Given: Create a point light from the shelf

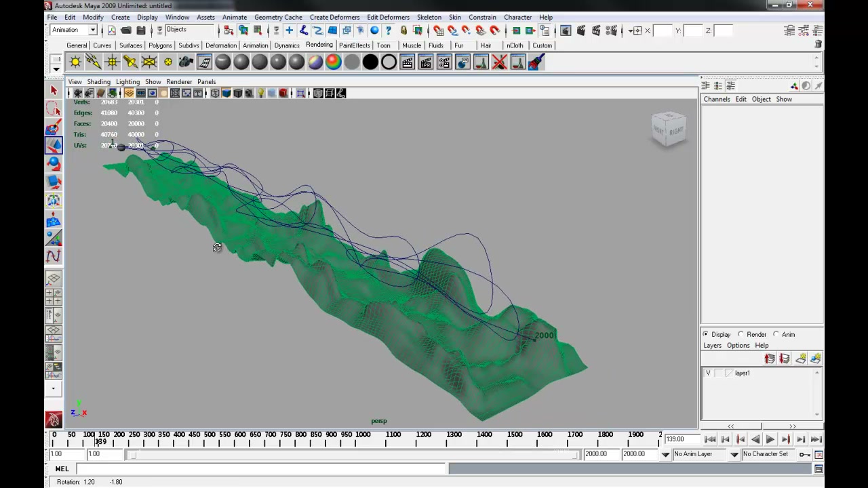Looking at the screenshot, I should (x=112, y=62).
